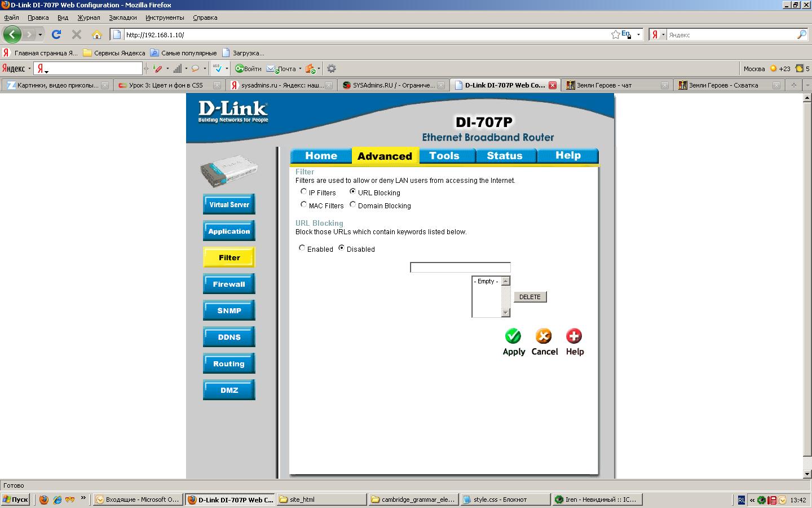Select the URL Blocking radio button
Image resolution: width=812 pixels, height=508 pixels.
353,192
